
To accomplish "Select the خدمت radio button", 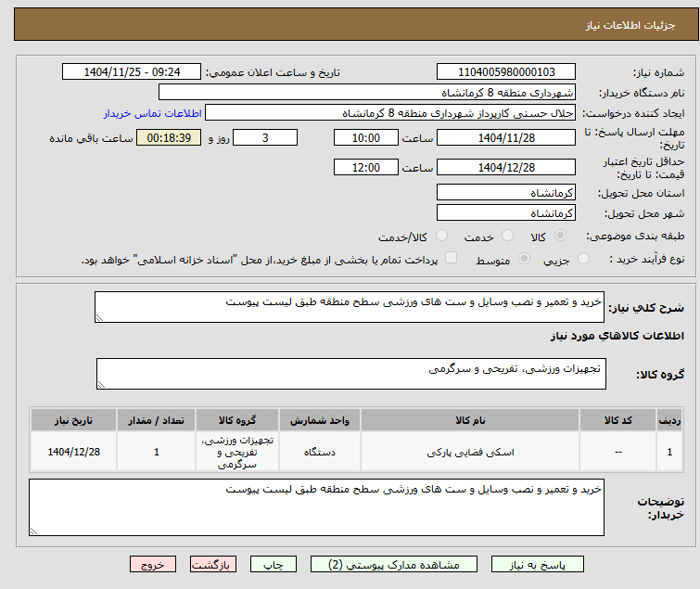I will (x=507, y=236).
